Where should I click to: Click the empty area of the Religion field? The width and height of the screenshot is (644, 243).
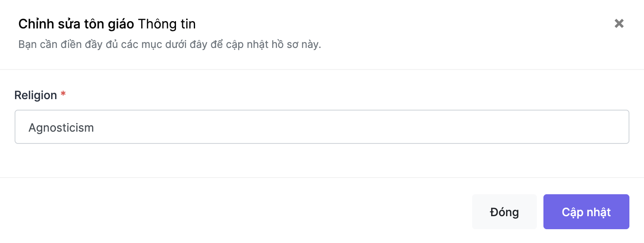[x=361, y=127]
